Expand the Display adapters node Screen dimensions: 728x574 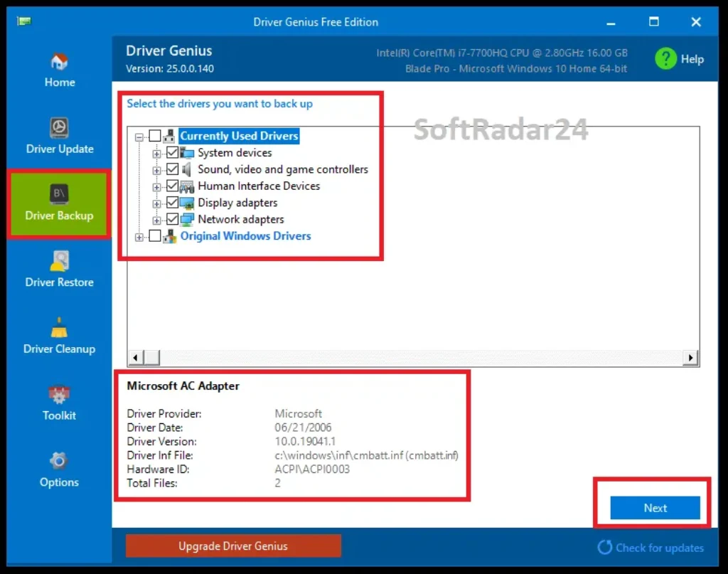coord(156,204)
